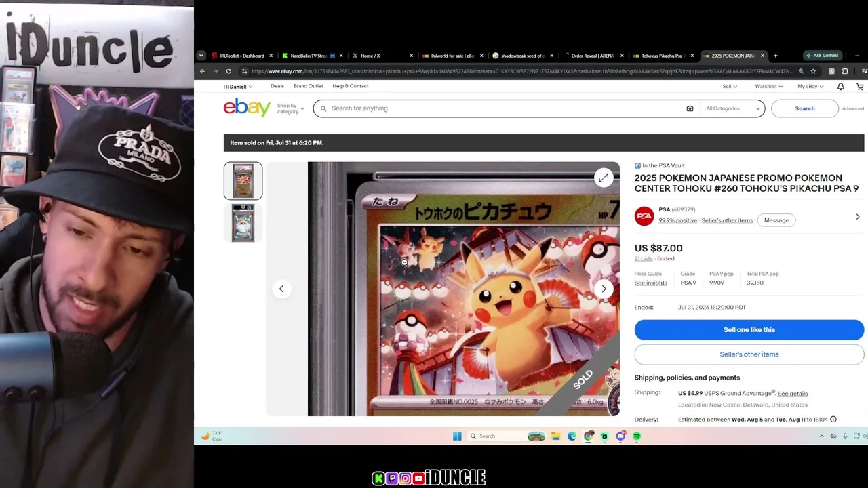Open Help & Contact link
This screenshot has height=488, width=868.
click(x=351, y=86)
